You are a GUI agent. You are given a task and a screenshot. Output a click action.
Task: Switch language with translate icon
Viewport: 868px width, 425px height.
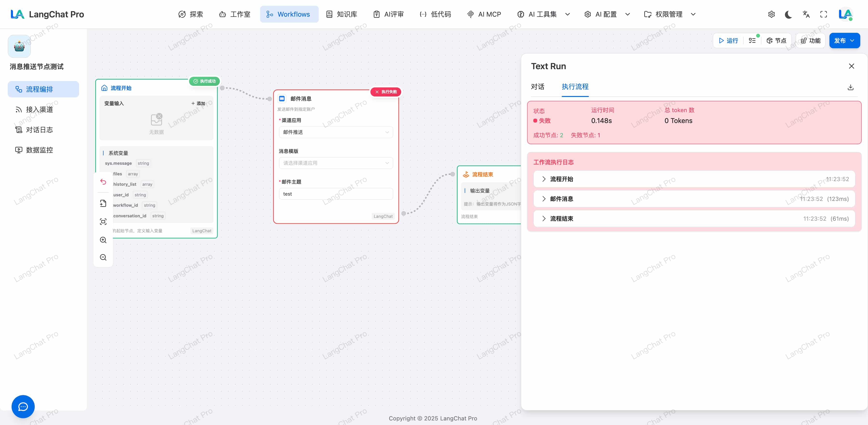[x=806, y=14]
